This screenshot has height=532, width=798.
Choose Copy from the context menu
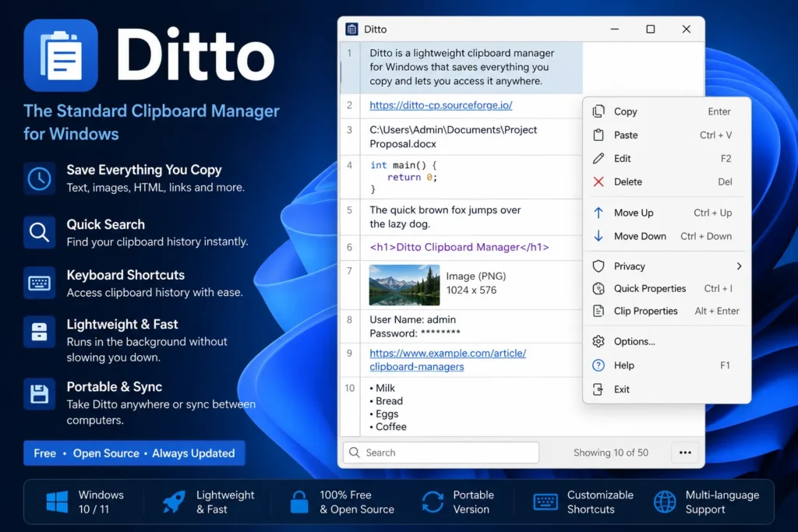(667, 111)
